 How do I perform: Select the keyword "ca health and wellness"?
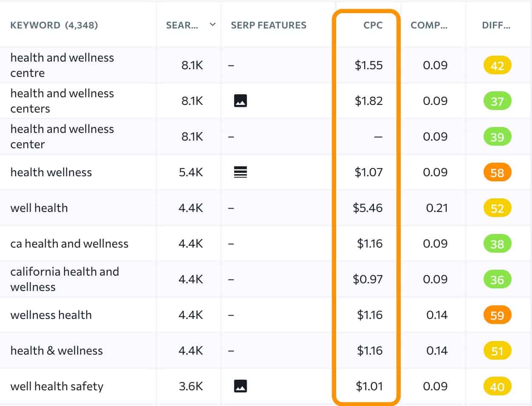(x=70, y=243)
